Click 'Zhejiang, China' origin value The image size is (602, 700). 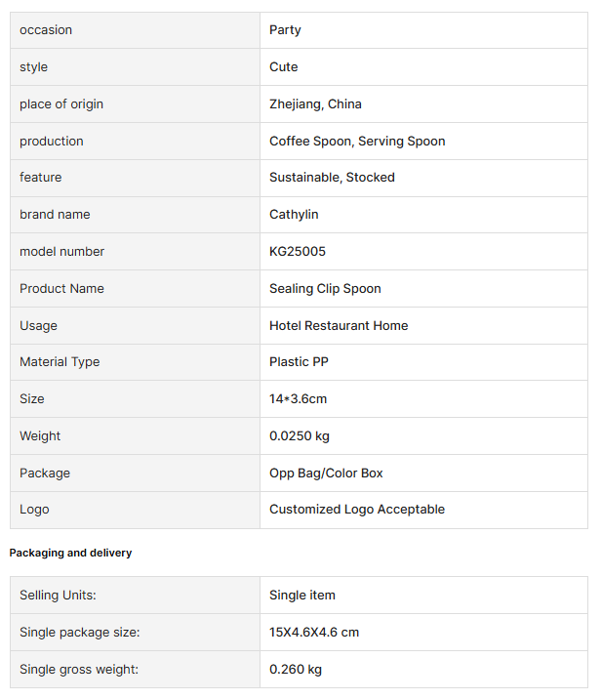[315, 104]
